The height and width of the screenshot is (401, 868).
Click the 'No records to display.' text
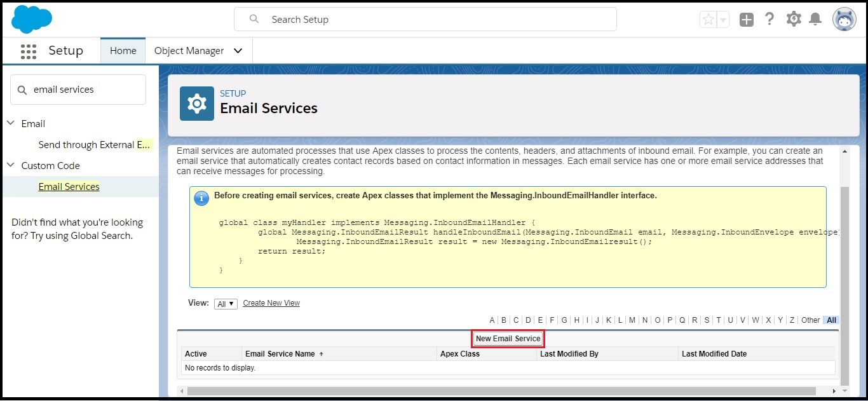[220, 368]
